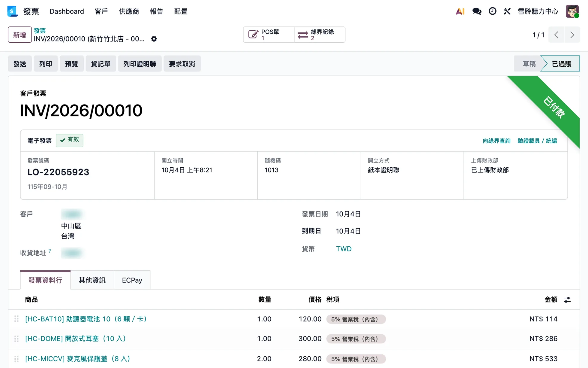The image size is (588, 368).
Task: Open the column settings adjust icon
Action: click(567, 300)
